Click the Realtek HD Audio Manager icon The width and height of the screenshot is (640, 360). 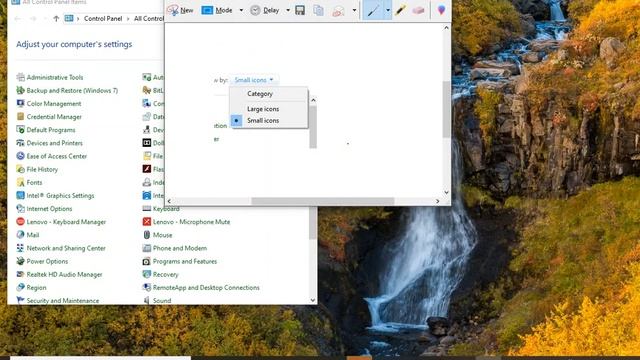20,274
